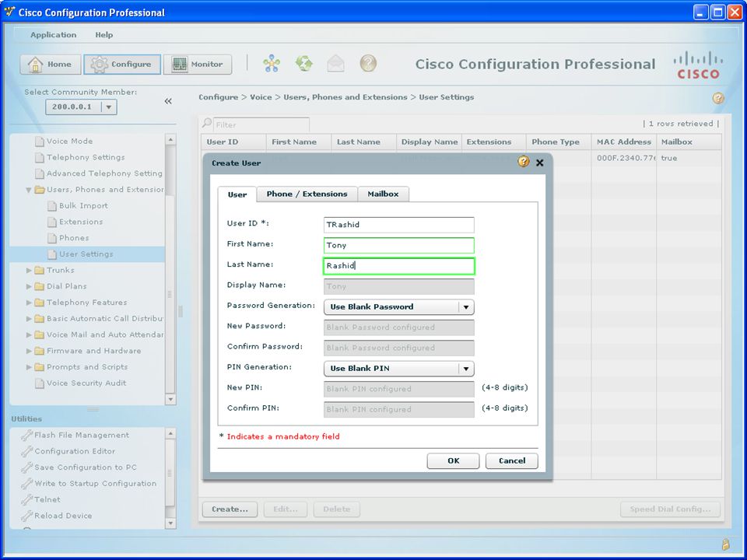Open the toolbar help question mark icon
The image size is (747, 560).
pos(368,63)
